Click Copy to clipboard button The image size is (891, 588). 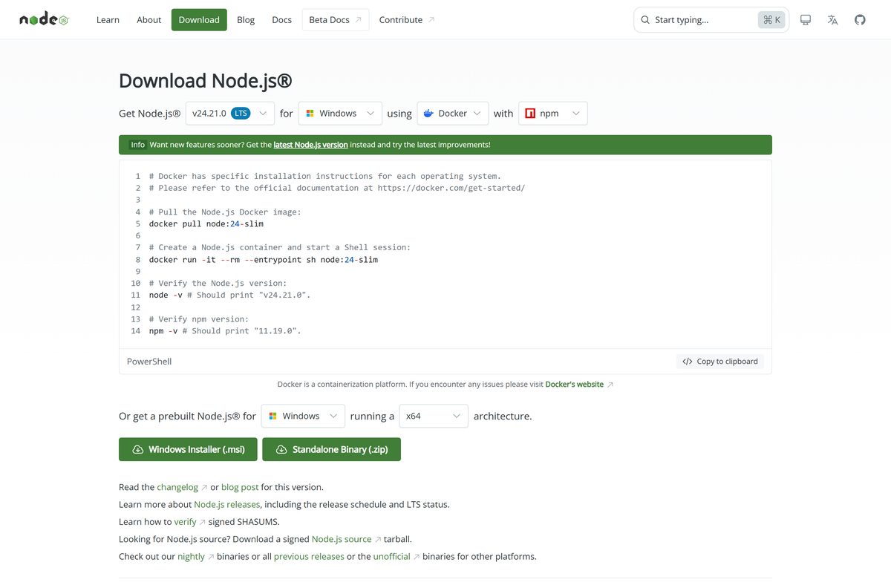719,362
